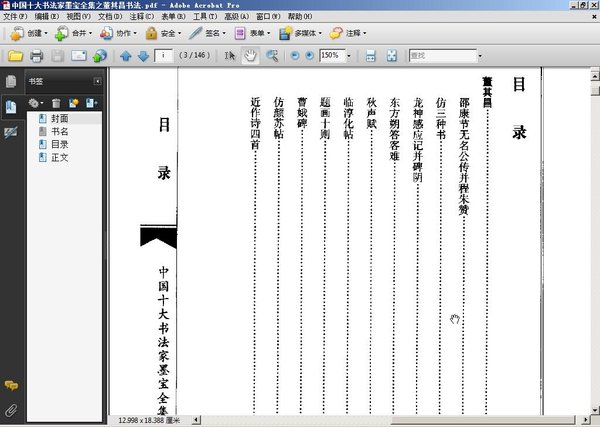Click the Print icon in toolbar
The width and height of the screenshot is (600, 427).
point(36,56)
